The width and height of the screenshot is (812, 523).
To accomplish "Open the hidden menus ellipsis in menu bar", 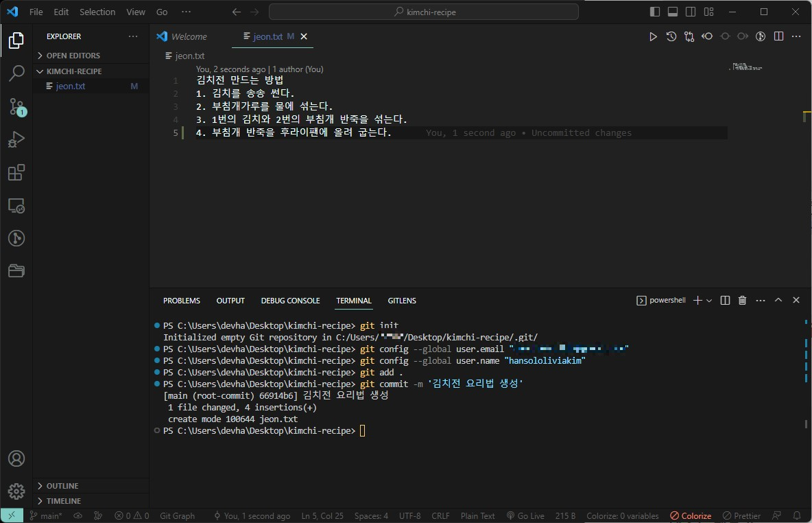I will click(186, 12).
